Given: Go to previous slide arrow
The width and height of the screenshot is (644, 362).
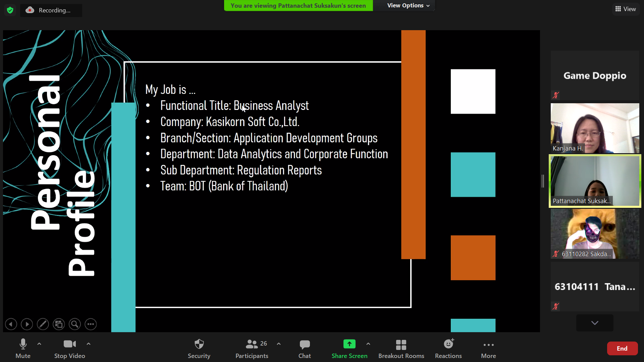Looking at the screenshot, I should (x=11, y=324).
